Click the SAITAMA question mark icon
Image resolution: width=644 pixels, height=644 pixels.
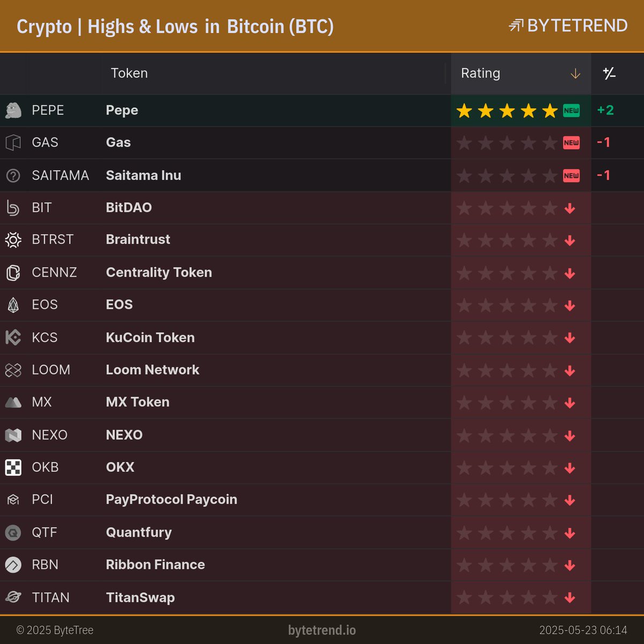tap(13, 175)
